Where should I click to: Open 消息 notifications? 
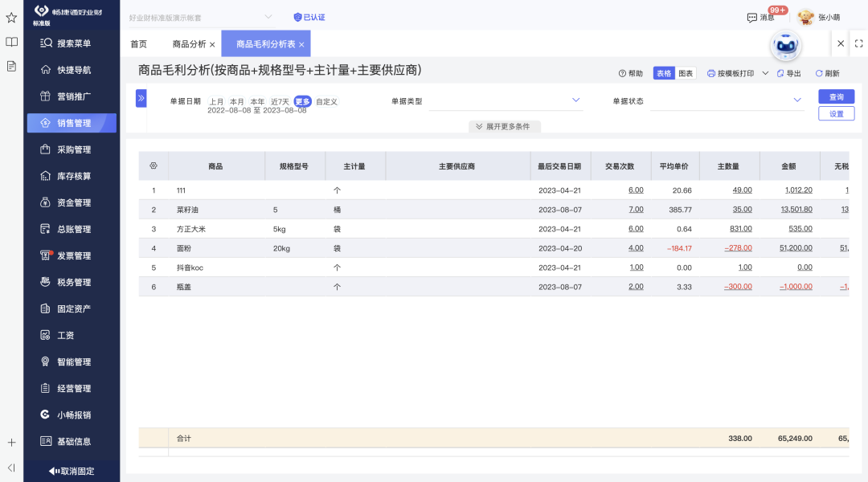(761, 18)
